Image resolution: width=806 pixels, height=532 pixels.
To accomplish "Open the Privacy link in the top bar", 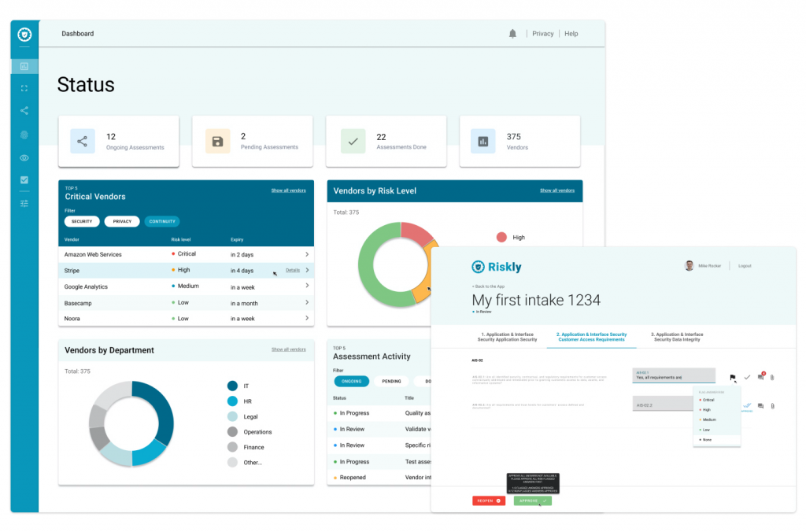I will pyautogui.click(x=543, y=34).
